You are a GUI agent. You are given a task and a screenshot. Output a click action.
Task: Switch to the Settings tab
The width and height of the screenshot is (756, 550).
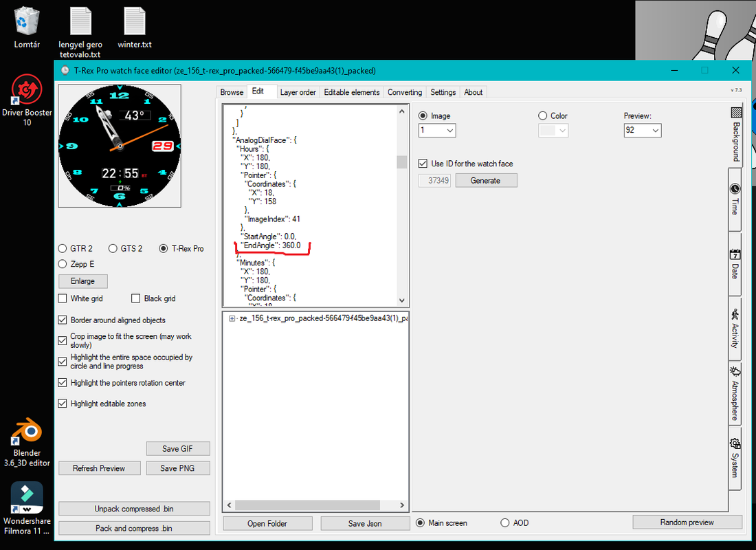(x=443, y=92)
